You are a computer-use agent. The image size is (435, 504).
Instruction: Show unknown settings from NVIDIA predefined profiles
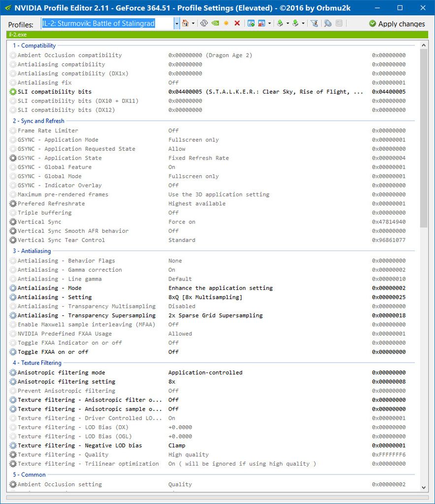215,23
